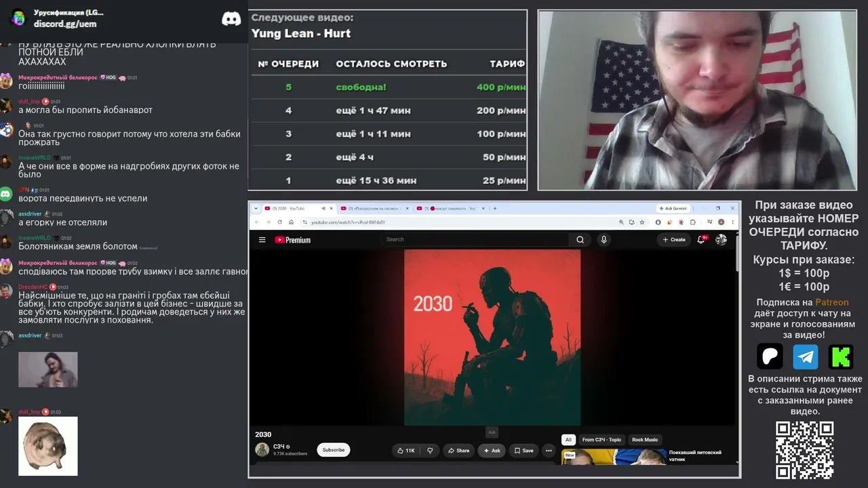
Task: Go to YouTube Premium home logo
Action: click(x=293, y=240)
